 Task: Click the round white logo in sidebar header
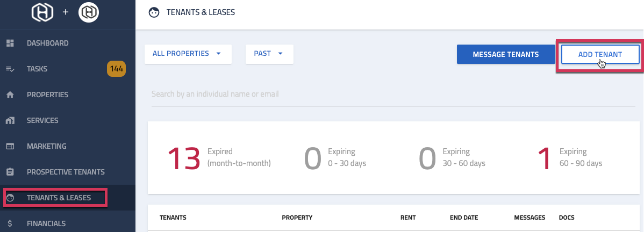pos(89,12)
